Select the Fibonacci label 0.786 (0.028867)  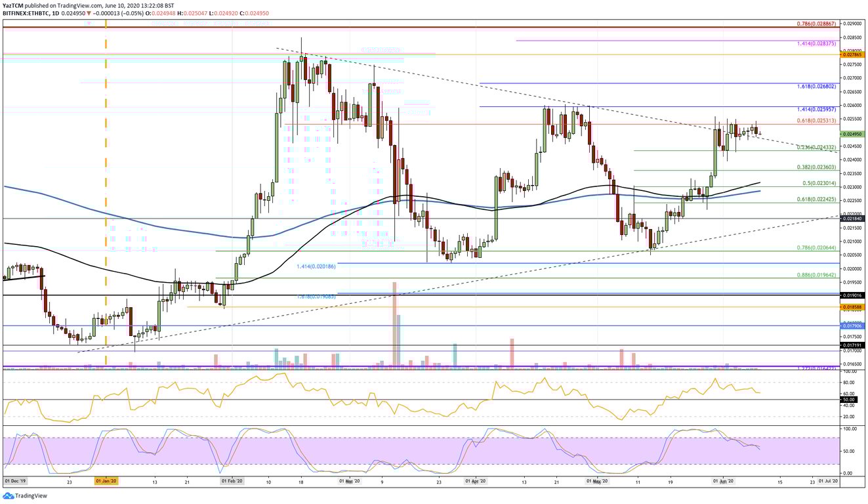(x=816, y=23)
